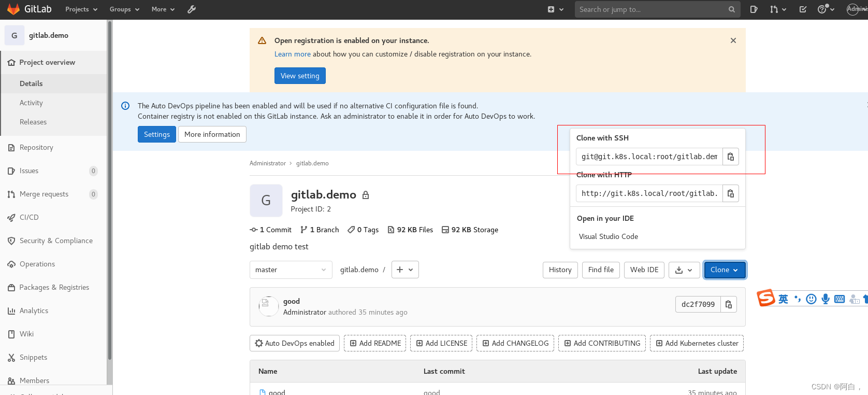Open the master branch selector

(291, 270)
